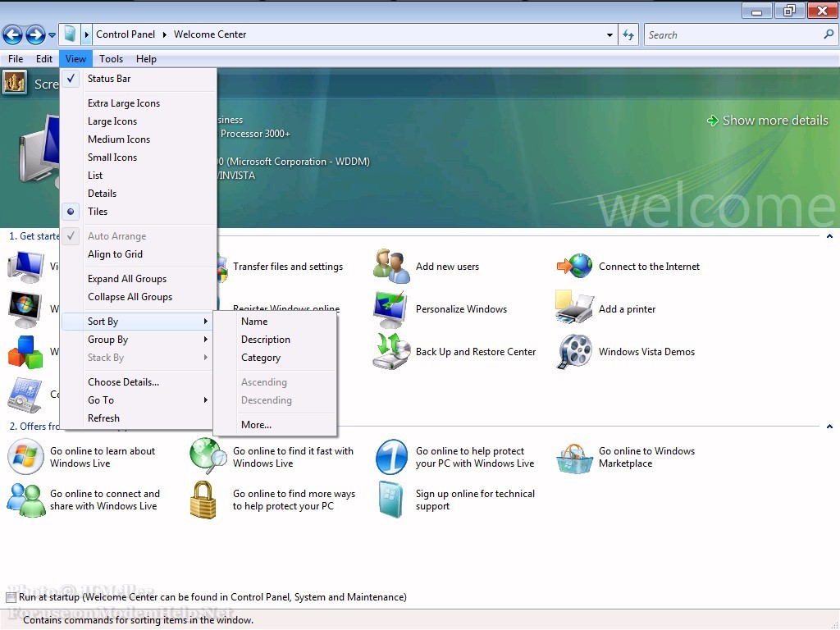Select List view option

tap(139, 176)
